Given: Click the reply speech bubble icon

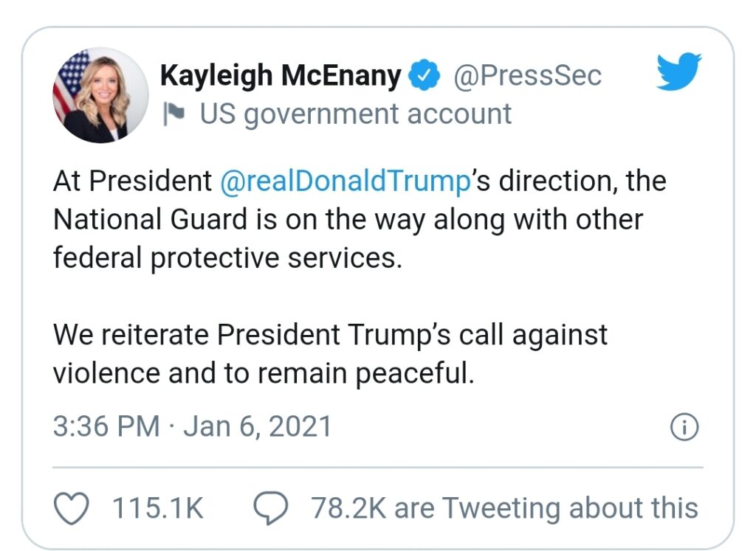Looking at the screenshot, I should click(x=269, y=507).
